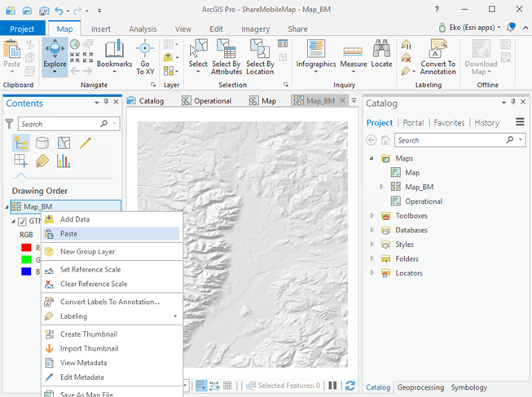Pause drawing in the map view
The width and height of the screenshot is (532, 397).
332,386
